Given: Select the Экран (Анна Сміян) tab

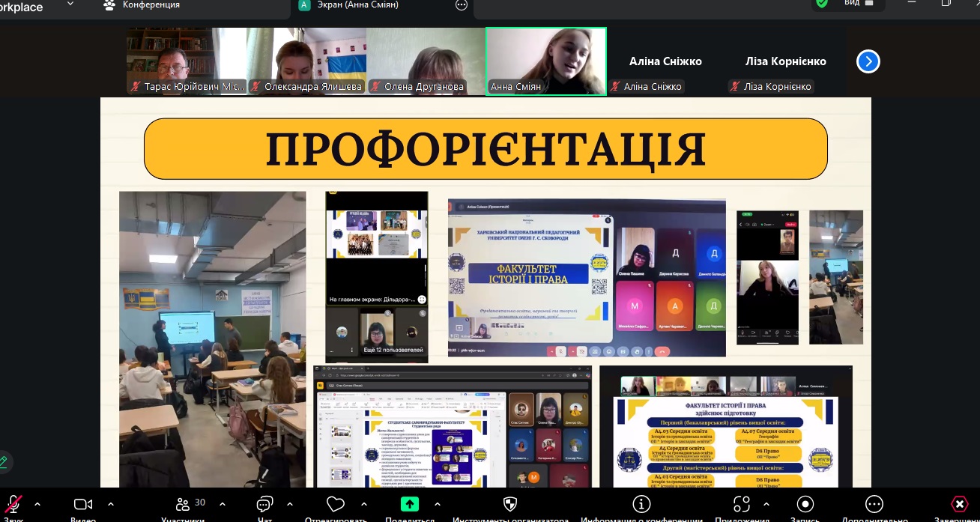Looking at the screenshot, I should click(360, 5).
